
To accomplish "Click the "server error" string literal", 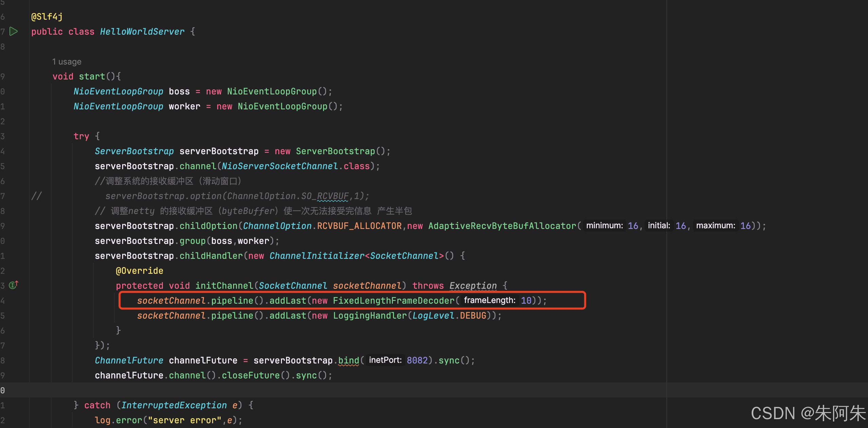I will click(185, 420).
